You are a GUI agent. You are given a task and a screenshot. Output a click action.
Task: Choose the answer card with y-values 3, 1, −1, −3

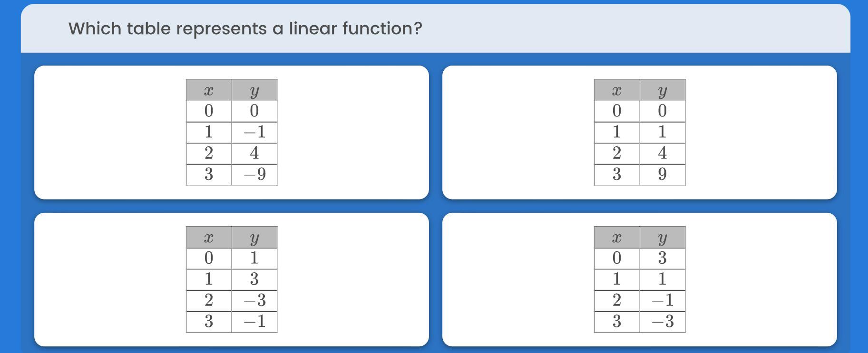pyautogui.click(x=639, y=279)
